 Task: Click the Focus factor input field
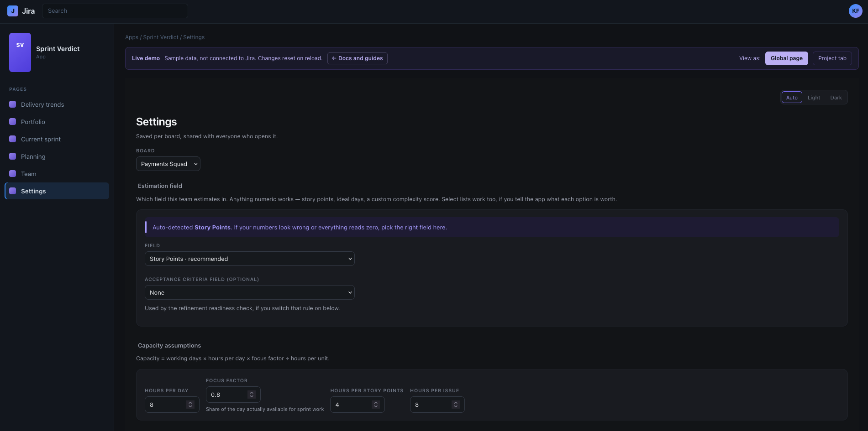click(233, 395)
